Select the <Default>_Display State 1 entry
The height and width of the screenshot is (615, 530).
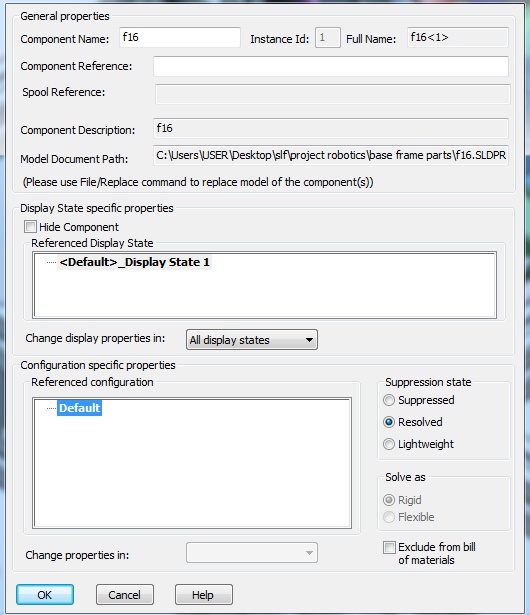click(x=135, y=262)
